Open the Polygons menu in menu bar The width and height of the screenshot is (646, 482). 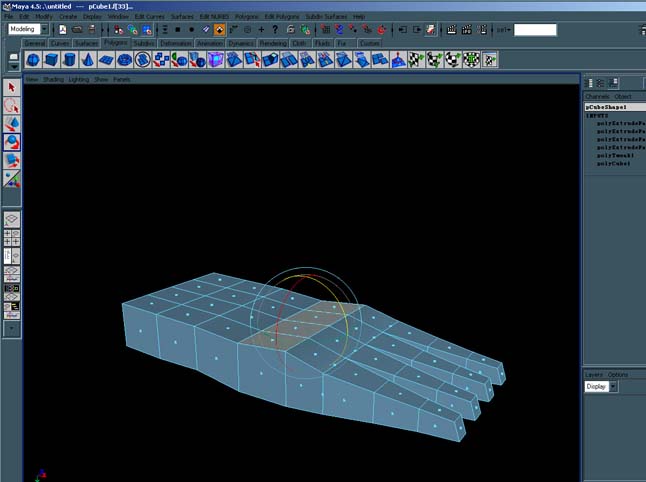click(247, 16)
